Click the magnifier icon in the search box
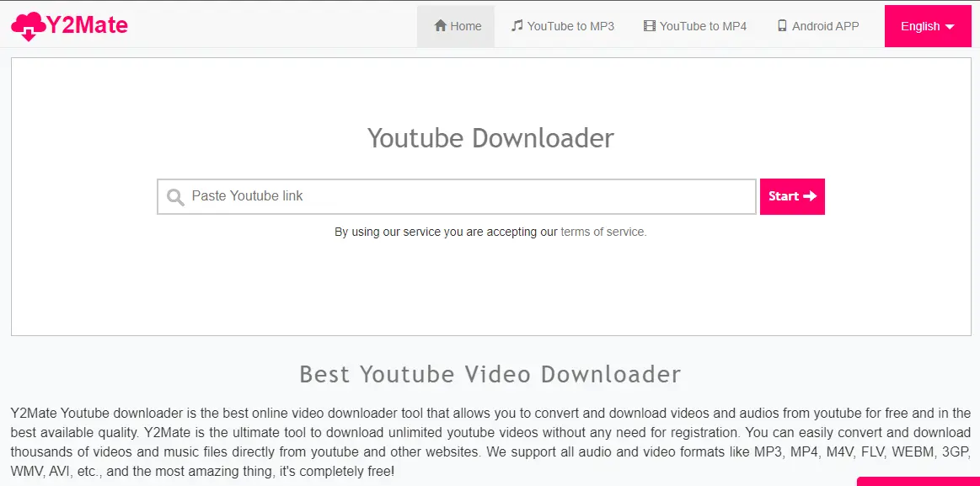The width and height of the screenshot is (980, 486). tap(175, 197)
